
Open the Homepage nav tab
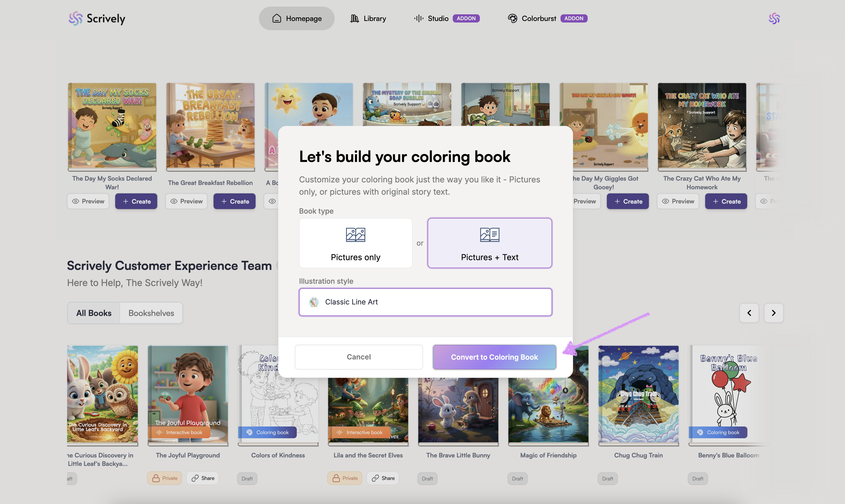[x=297, y=18]
